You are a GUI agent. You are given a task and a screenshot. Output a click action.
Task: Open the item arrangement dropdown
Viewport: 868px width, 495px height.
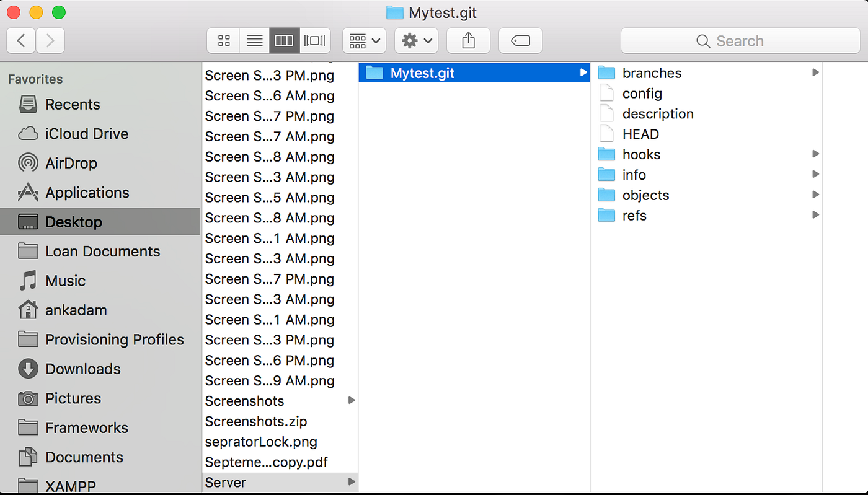pos(364,40)
